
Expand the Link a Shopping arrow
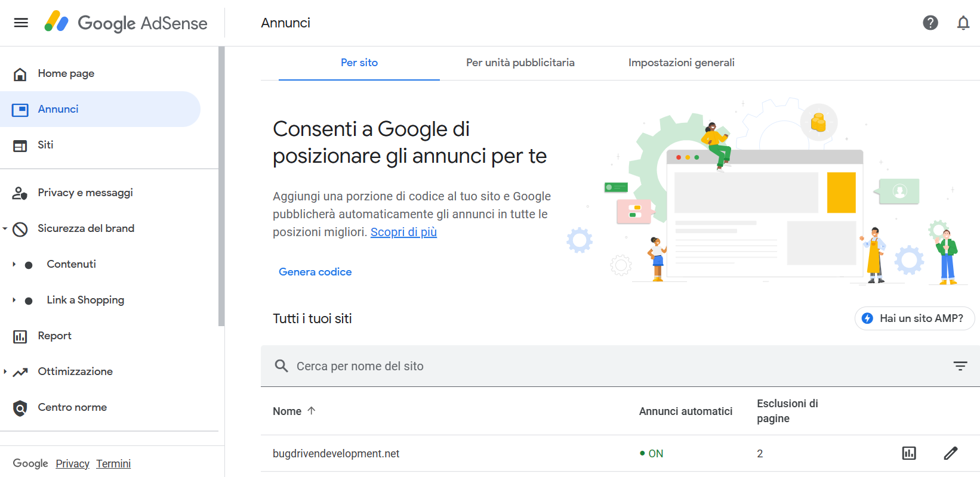14,300
